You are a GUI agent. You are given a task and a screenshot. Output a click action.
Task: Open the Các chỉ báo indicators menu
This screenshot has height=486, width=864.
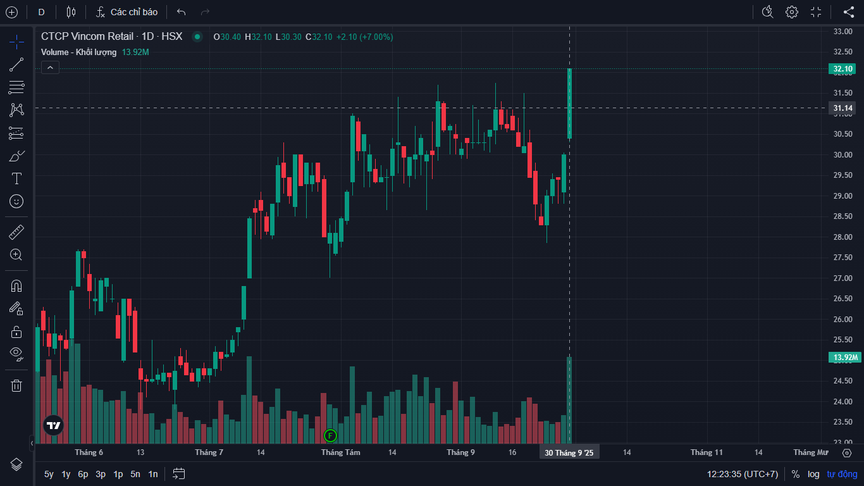click(127, 12)
